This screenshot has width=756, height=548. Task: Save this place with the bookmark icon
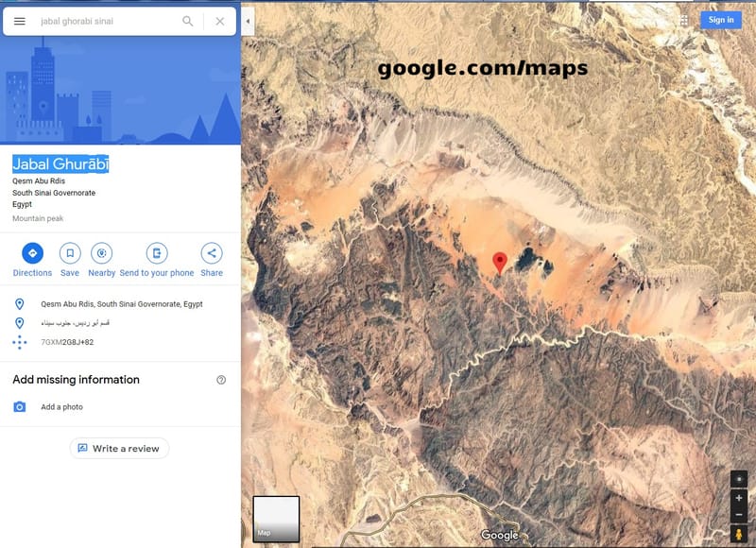pyautogui.click(x=70, y=252)
